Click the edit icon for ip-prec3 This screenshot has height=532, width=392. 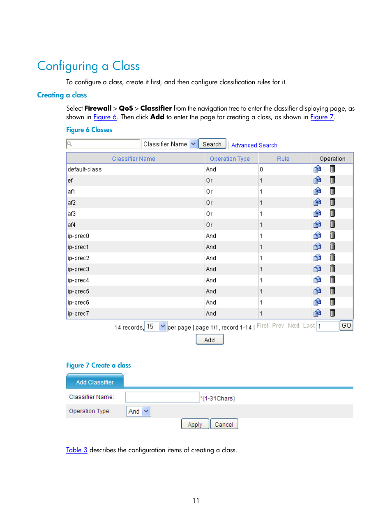(x=317, y=269)
